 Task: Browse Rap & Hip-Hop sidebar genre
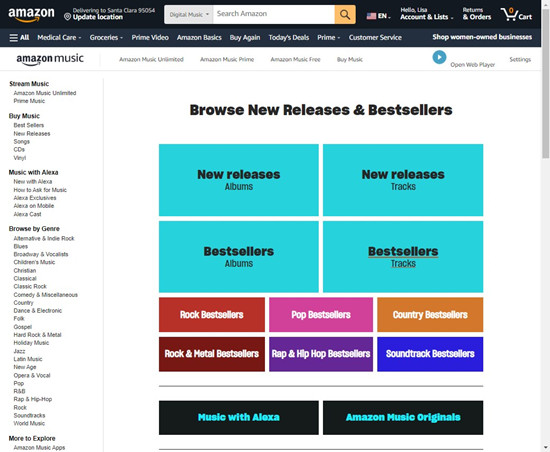(33, 399)
